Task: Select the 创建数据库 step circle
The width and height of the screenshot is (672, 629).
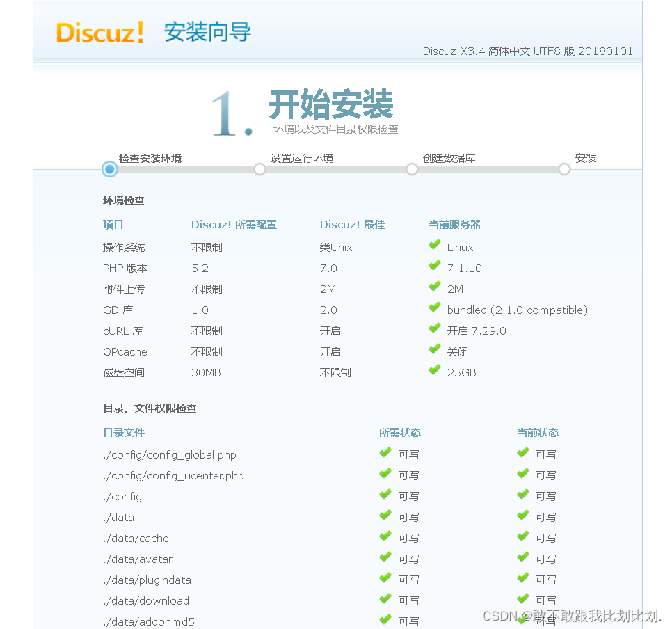Action: click(411, 169)
